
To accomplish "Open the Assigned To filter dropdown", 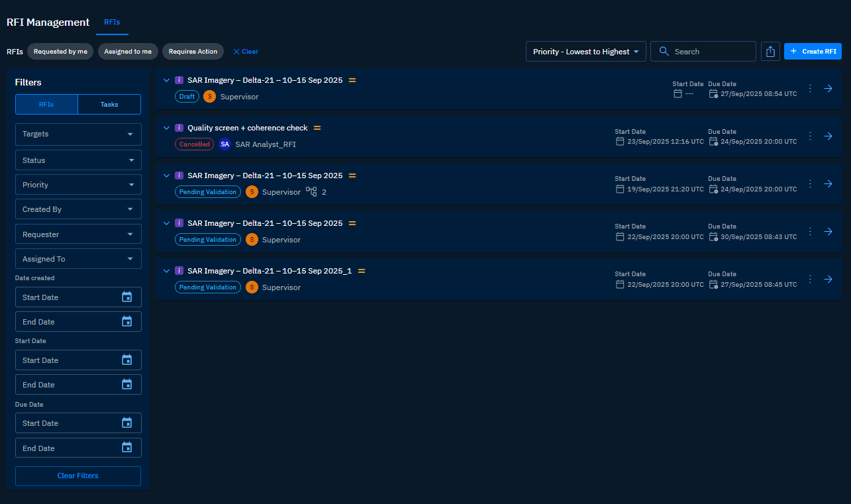I will [78, 259].
